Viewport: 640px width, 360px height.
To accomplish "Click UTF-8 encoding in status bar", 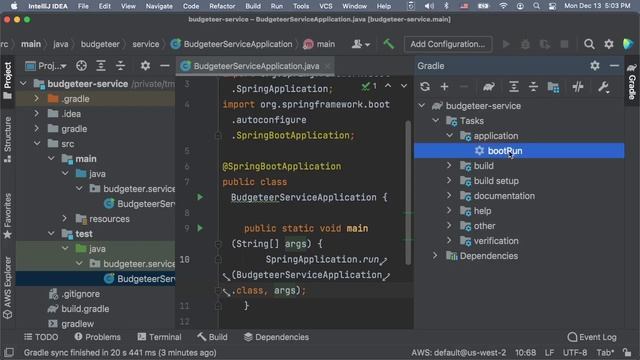I will 575,353.
